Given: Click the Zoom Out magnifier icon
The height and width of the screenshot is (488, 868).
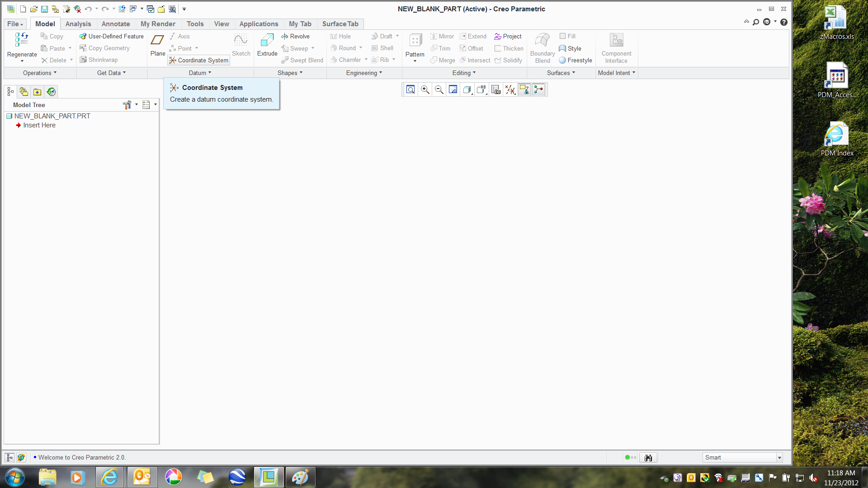Looking at the screenshot, I should (x=439, y=90).
